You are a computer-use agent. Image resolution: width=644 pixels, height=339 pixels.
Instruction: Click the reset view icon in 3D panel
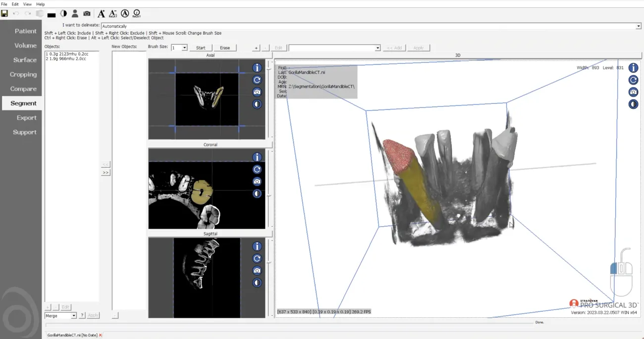click(633, 80)
